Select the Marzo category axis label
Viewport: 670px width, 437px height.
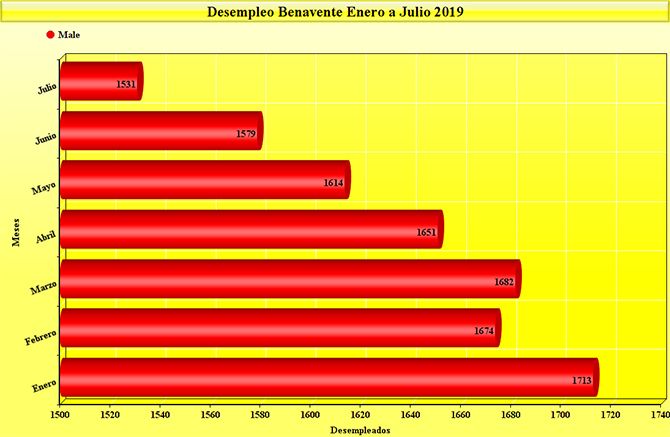click(x=44, y=286)
